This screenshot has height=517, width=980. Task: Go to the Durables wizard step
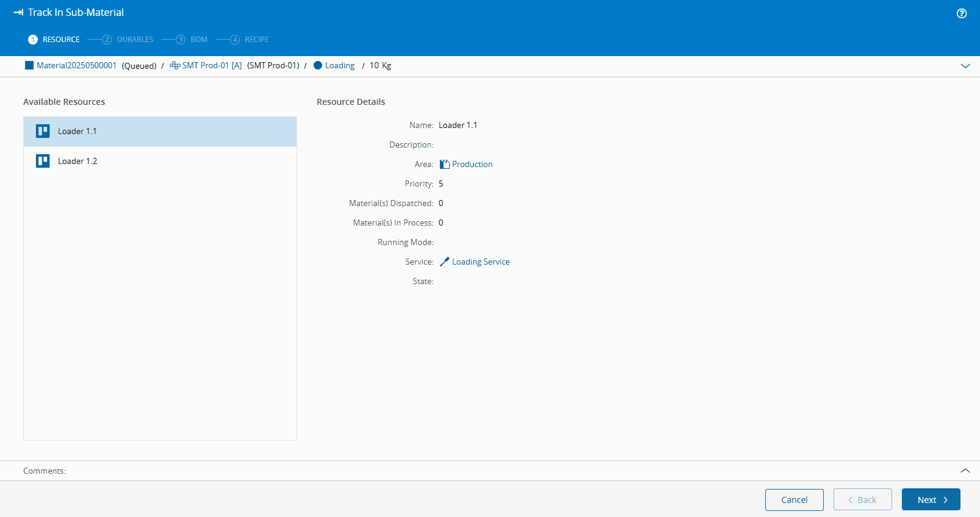tap(135, 40)
